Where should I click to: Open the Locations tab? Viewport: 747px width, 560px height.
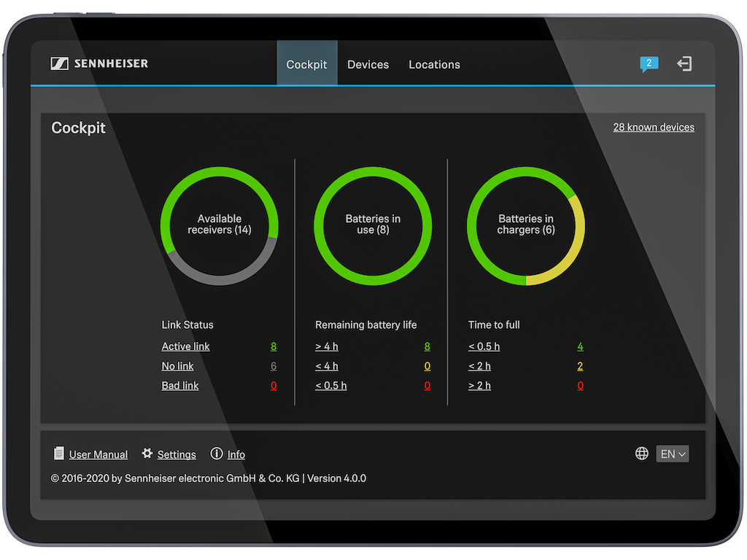pos(434,64)
